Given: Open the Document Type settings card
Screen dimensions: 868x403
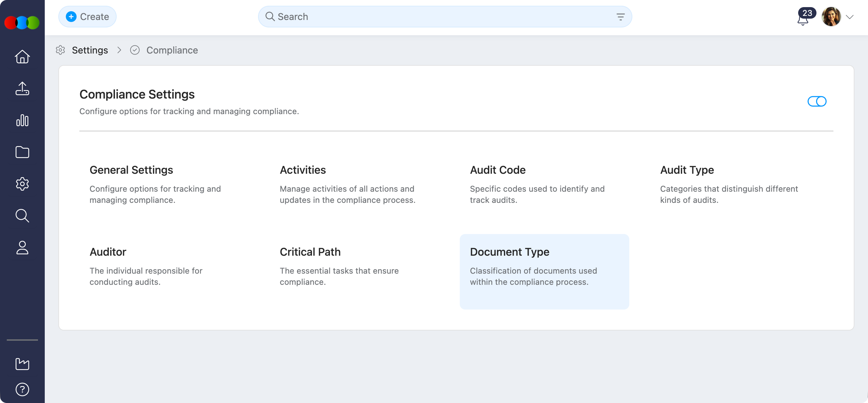Looking at the screenshot, I should click(544, 271).
